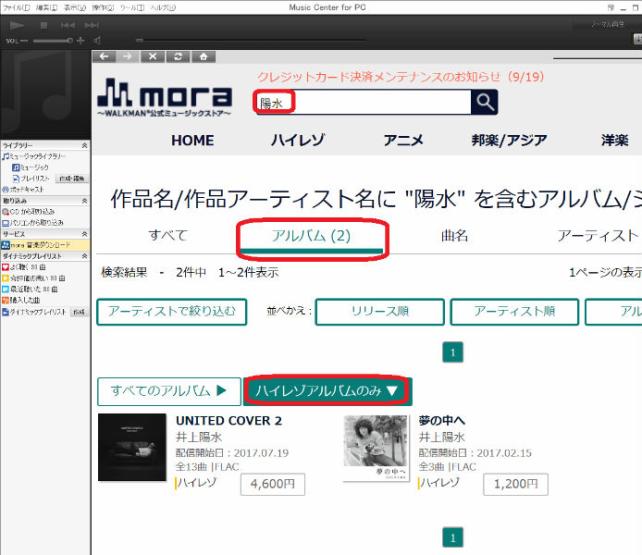
Task: Click upper page number 1 button
Action: (x=453, y=352)
